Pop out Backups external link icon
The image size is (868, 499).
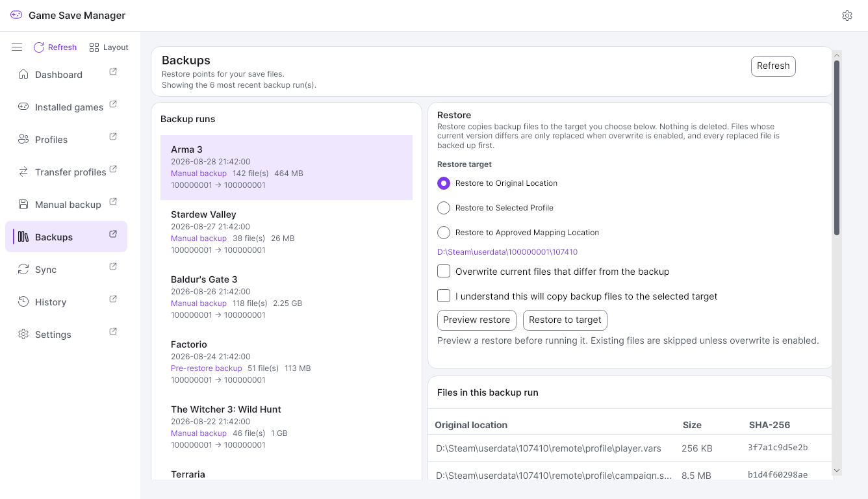click(113, 234)
